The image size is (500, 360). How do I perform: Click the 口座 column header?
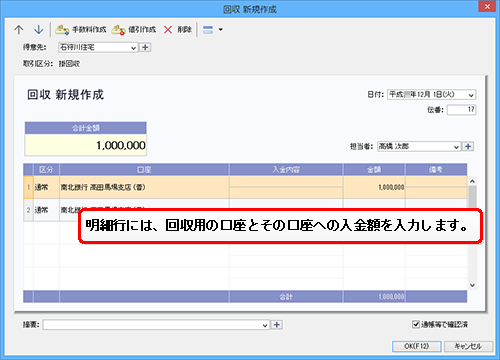144,170
